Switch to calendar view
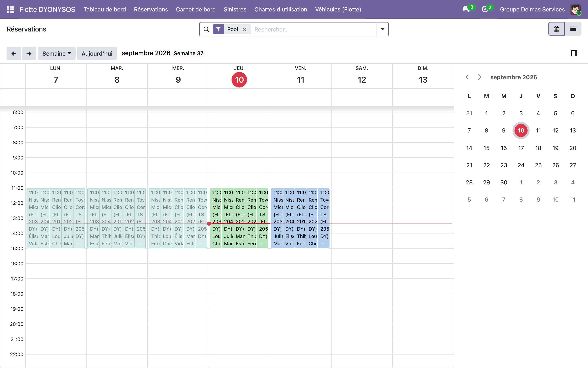The height and width of the screenshot is (368, 588). point(556,29)
